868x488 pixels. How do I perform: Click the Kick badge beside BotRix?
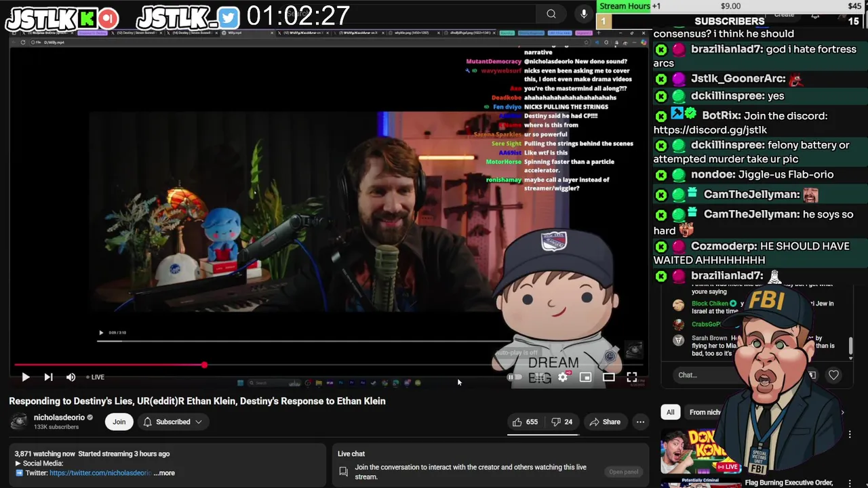click(661, 117)
